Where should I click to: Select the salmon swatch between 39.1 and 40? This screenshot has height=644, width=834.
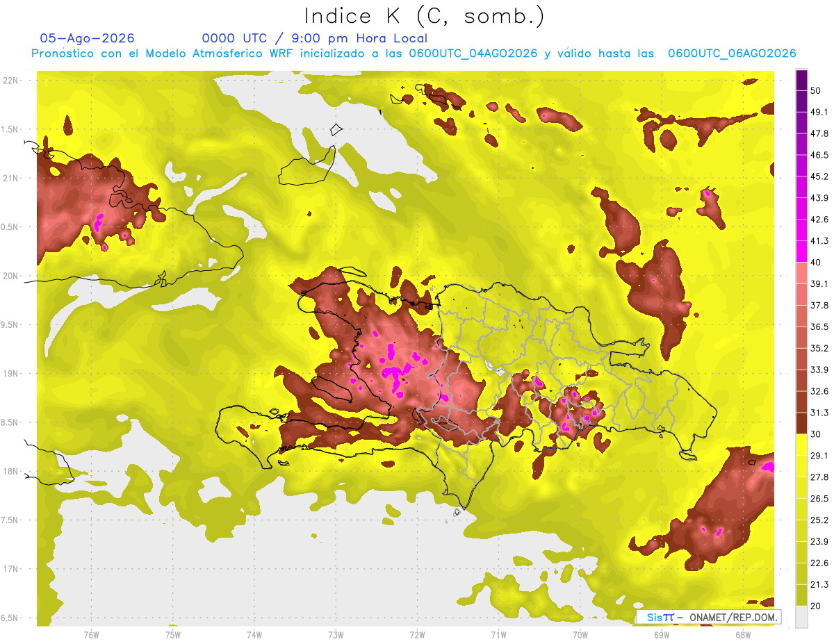tap(801, 273)
